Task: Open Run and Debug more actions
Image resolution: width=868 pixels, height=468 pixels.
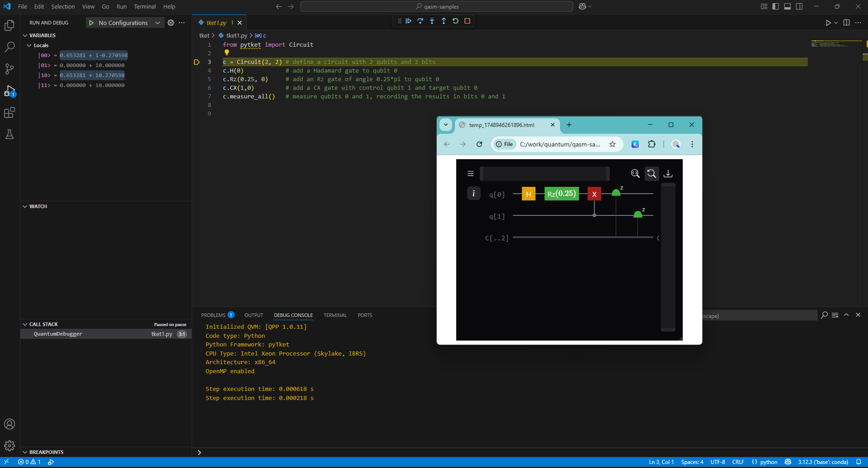Action: pos(182,23)
